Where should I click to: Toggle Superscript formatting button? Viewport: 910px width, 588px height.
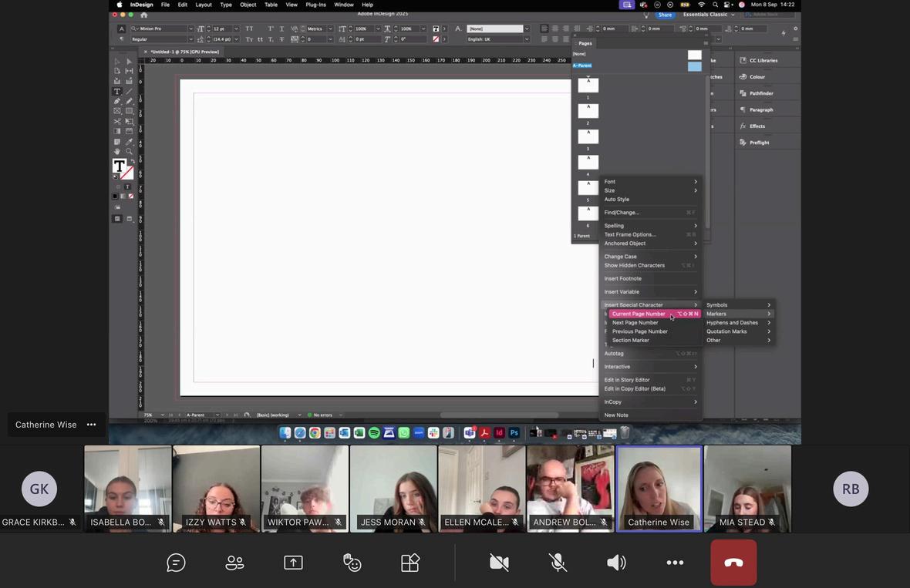(x=271, y=29)
